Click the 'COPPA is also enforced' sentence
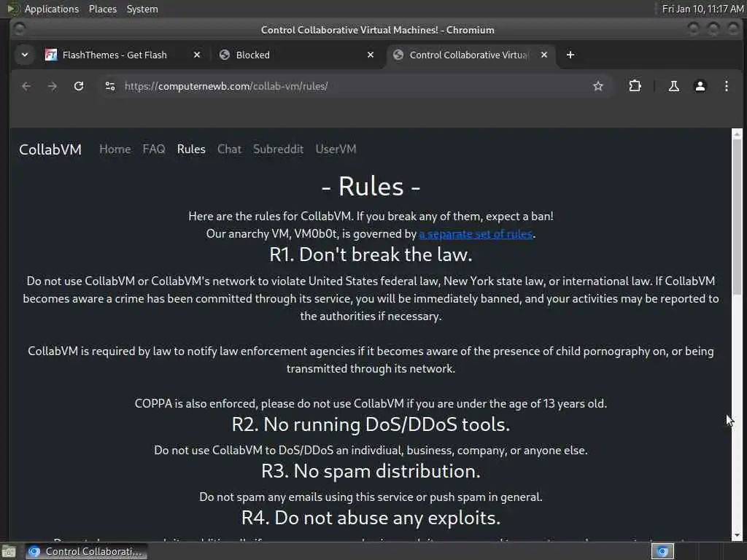The width and height of the screenshot is (747, 560). (371, 403)
